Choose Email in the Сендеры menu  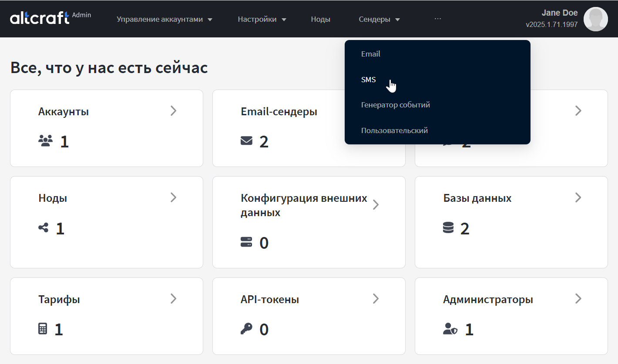click(x=371, y=54)
